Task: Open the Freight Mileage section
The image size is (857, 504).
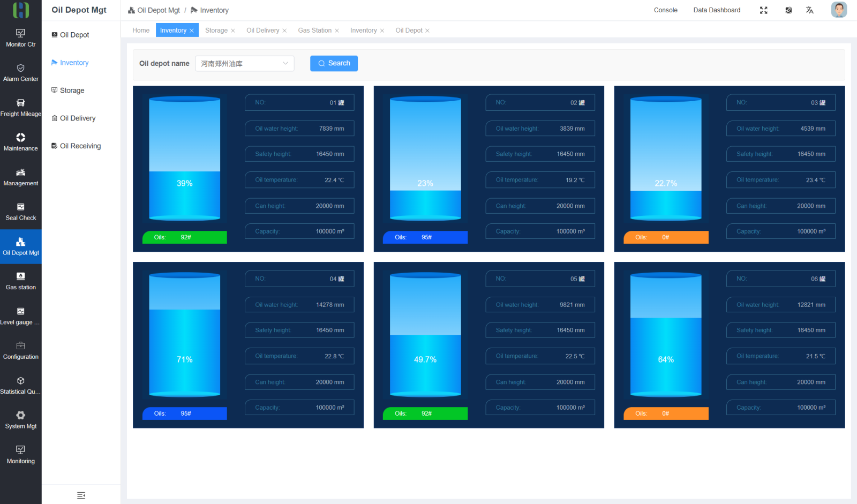Action: (x=20, y=108)
